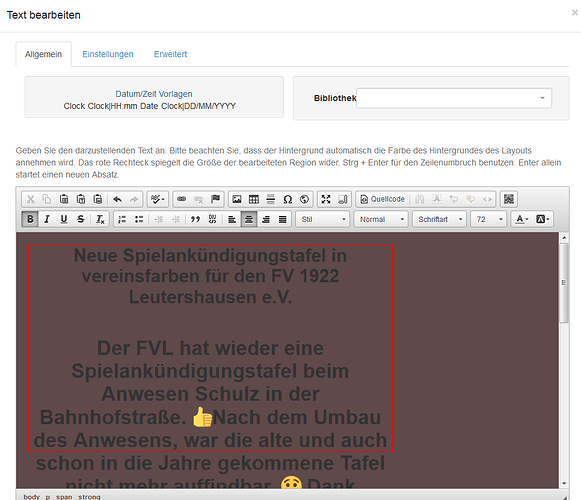
Task: Click the block quote icon
Action: tap(195, 219)
